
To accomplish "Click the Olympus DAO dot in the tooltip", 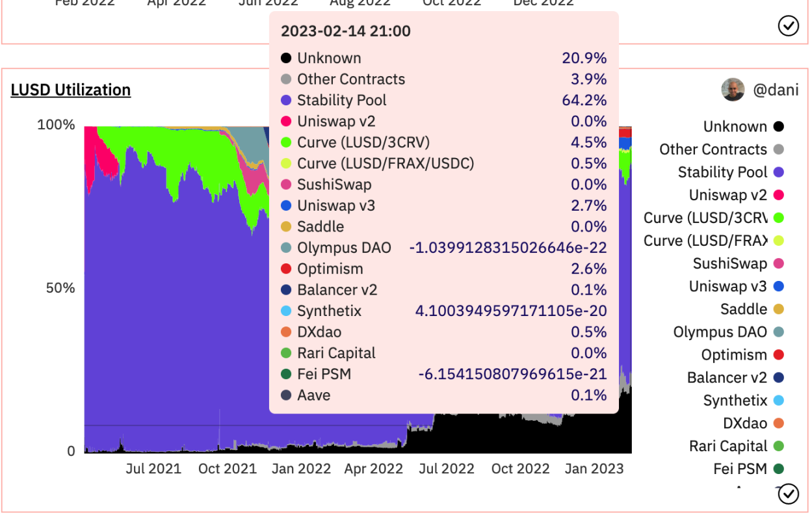I will pos(285,248).
